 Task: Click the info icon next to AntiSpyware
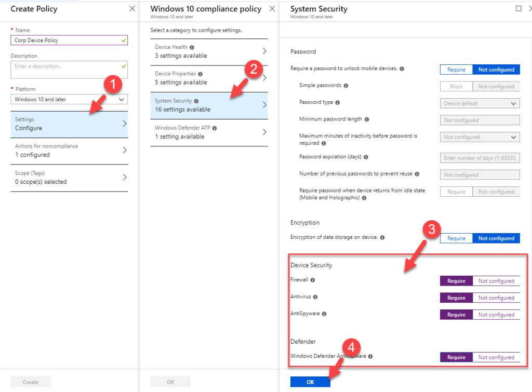[326, 314]
